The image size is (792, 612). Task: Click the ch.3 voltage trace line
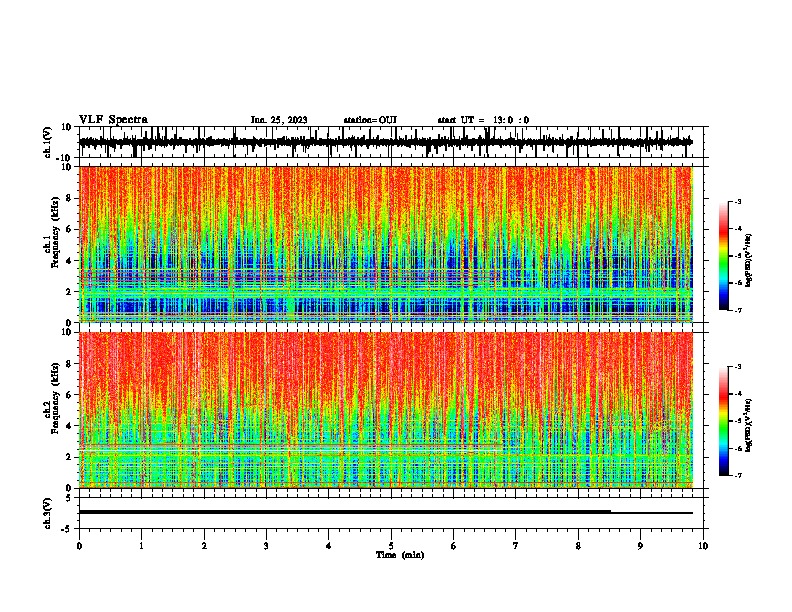pyautogui.click(x=385, y=512)
